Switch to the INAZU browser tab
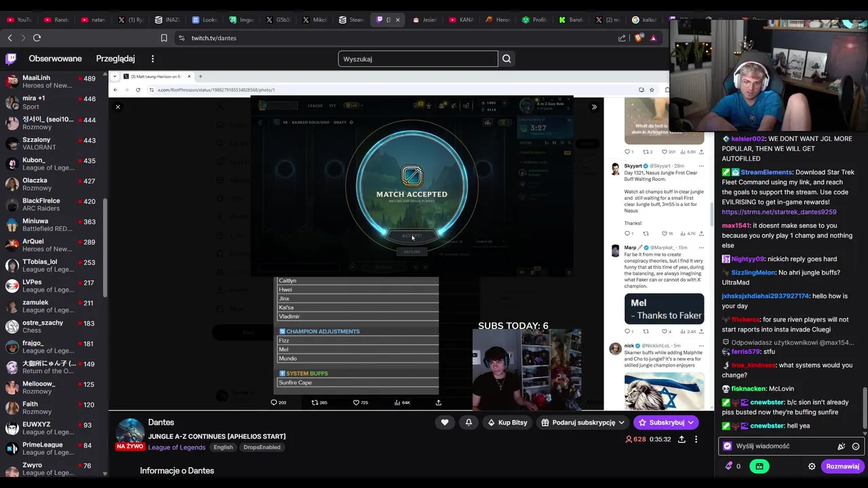Screen dimensions: 868x488 (168, 20)
